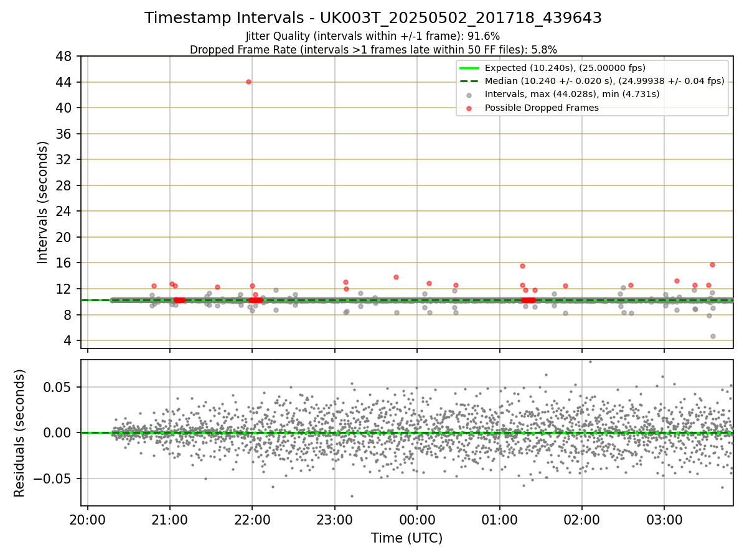Click the plot title 'Timestamp Intervals - UK003T_20250502_201718_439643'
Image resolution: width=747 pixels, height=560 pixels.
click(373, 18)
